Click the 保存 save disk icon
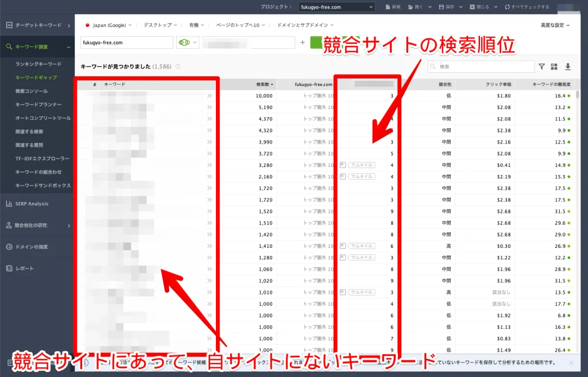This screenshot has height=377, width=588. [x=442, y=7]
